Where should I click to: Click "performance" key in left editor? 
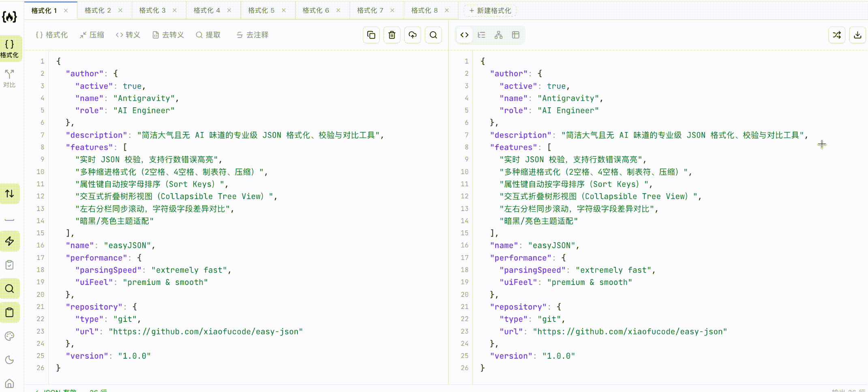96,258
